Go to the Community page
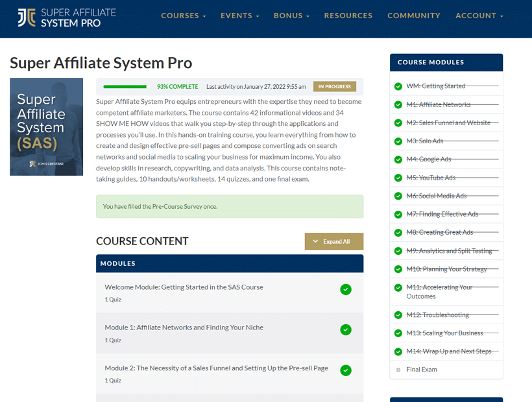Viewport: 532px width, 402px height. [413, 16]
